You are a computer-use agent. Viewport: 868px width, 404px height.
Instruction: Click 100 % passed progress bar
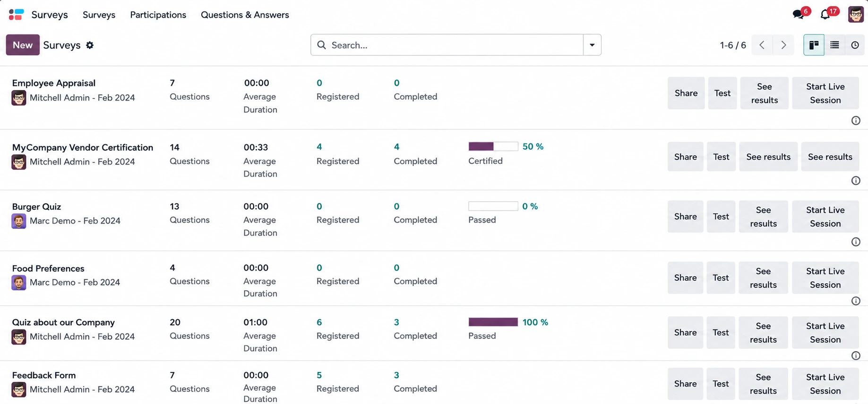[x=493, y=322]
